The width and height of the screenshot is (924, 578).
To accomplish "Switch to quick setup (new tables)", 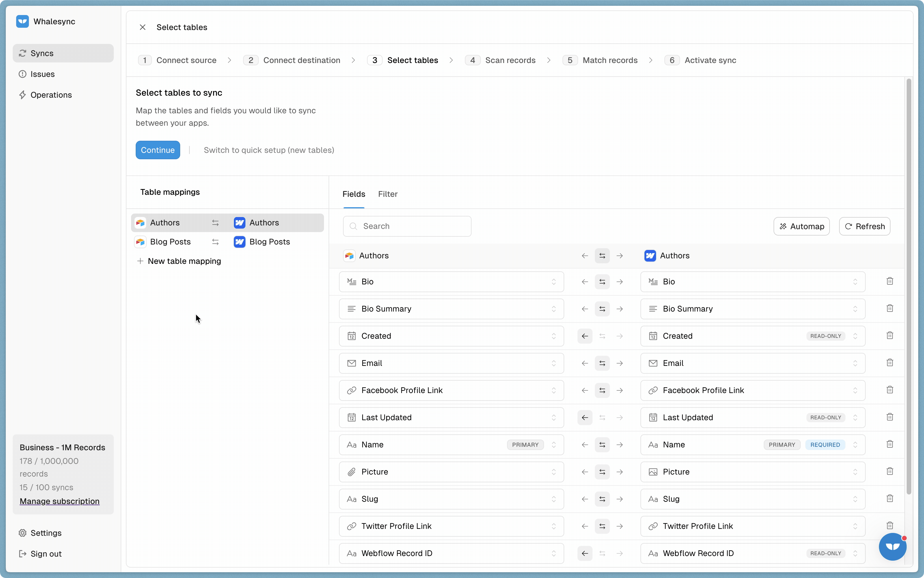I will coord(269,150).
